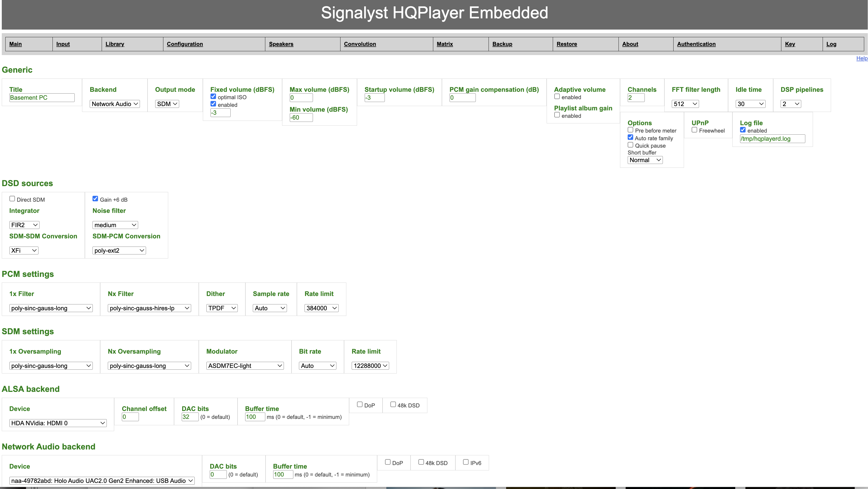
Task: Open the Log page
Action: tap(831, 44)
